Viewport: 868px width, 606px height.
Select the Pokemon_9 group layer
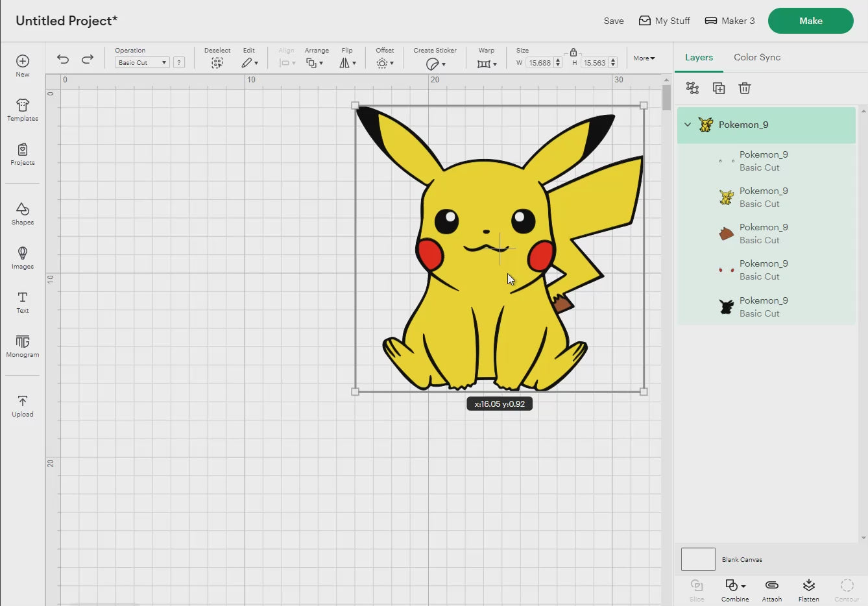pos(767,125)
